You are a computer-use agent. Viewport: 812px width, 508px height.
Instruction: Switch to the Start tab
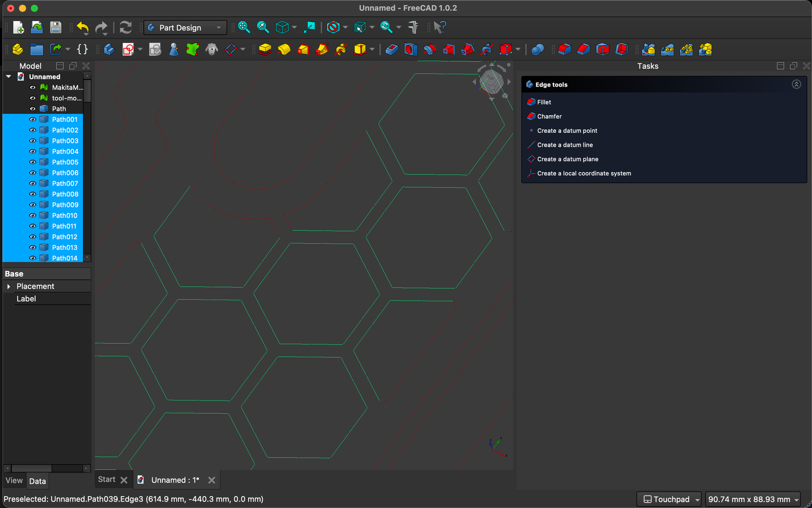pos(107,480)
